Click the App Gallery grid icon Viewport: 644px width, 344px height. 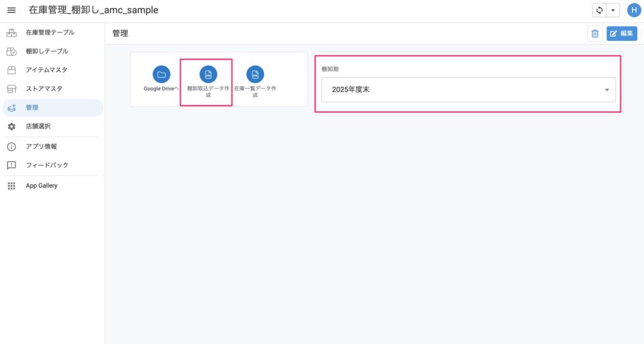pos(11,186)
